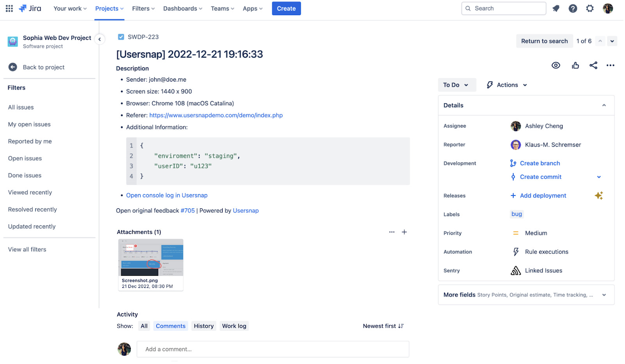
Task: Collapse the Details panel
Action: [x=604, y=105]
